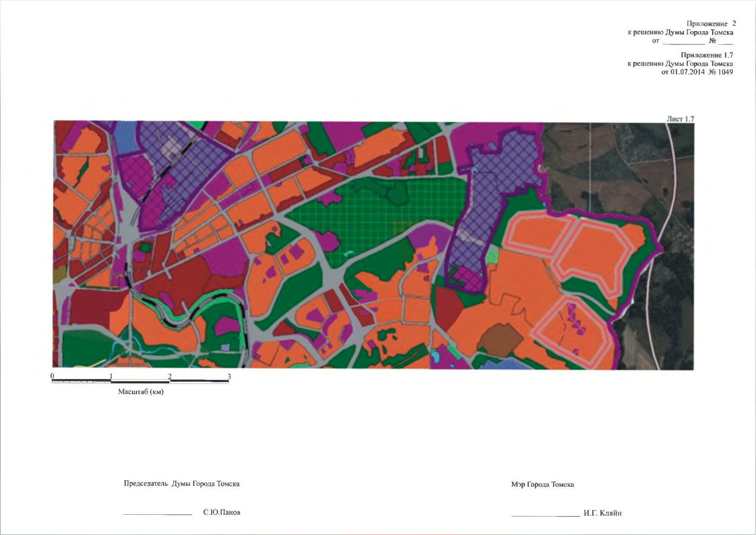Select the "Мэр Города Томска" title
The width and height of the screenshot is (756, 535).
(x=542, y=485)
